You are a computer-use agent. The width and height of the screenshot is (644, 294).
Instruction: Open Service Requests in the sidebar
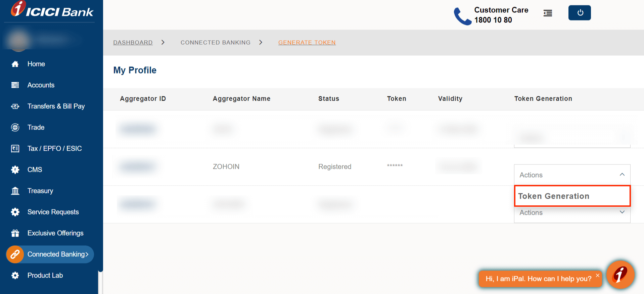(53, 212)
